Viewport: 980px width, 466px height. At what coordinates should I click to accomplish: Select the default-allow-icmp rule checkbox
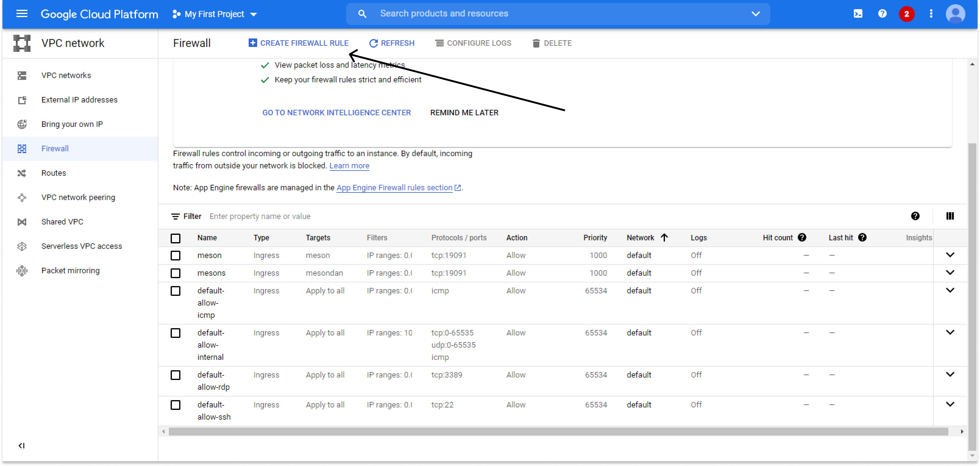[x=176, y=291]
